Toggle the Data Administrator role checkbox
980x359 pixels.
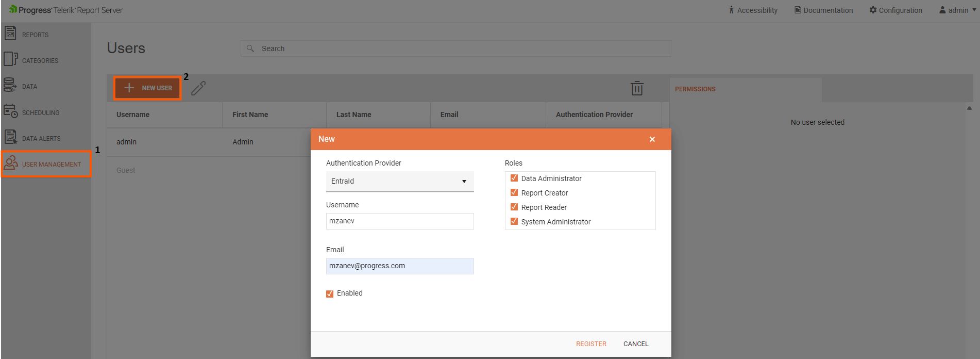point(514,178)
